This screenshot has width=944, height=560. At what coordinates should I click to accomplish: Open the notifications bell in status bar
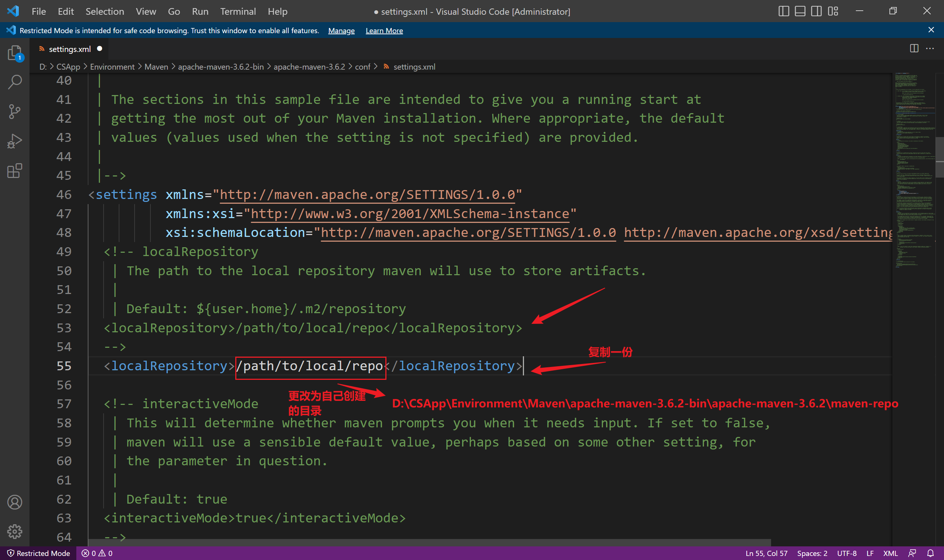[931, 553]
